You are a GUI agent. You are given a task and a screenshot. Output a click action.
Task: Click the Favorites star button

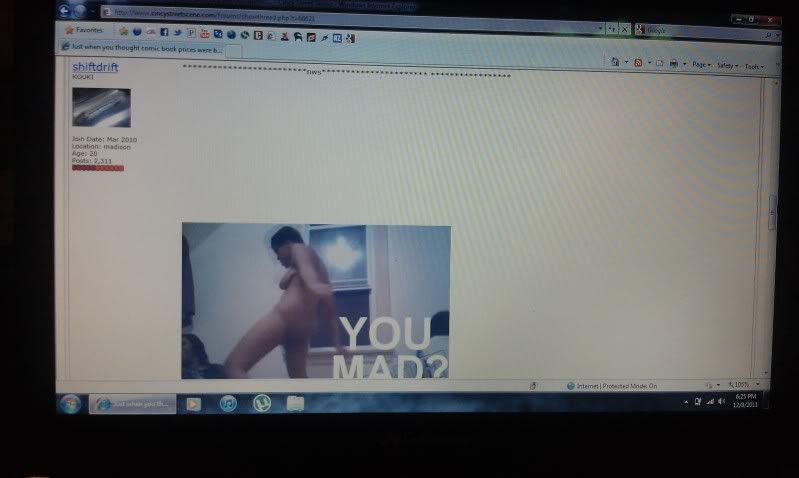(84, 30)
